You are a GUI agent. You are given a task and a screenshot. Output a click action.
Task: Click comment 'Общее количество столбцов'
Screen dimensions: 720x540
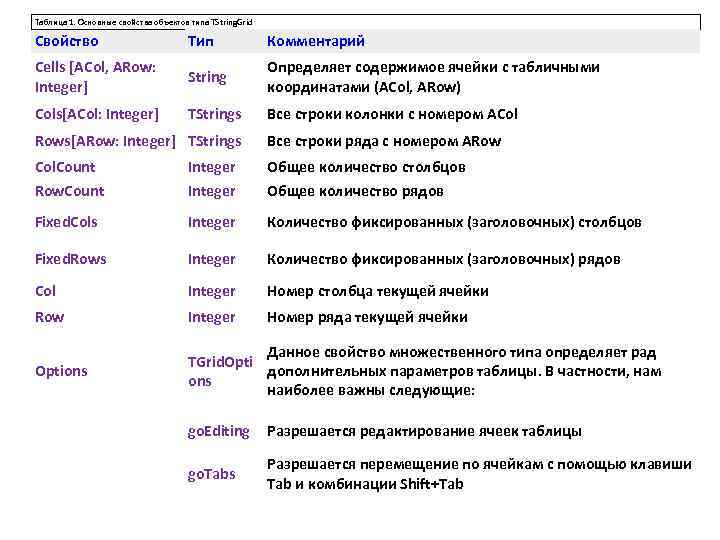coord(366,167)
